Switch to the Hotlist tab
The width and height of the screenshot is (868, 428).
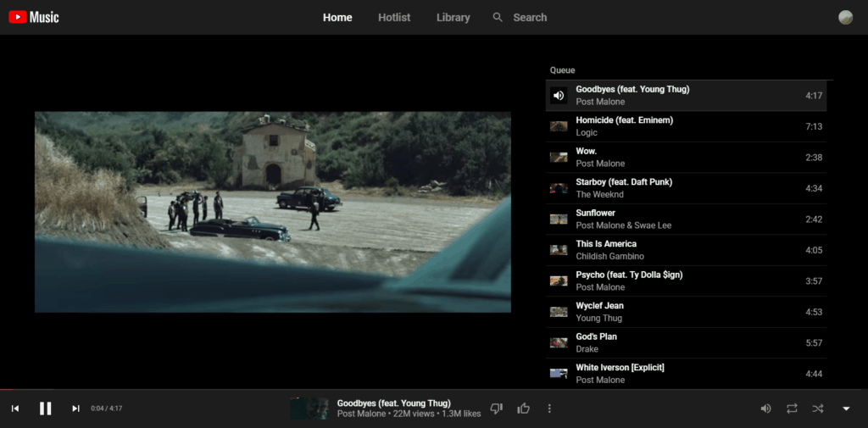click(x=394, y=17)
